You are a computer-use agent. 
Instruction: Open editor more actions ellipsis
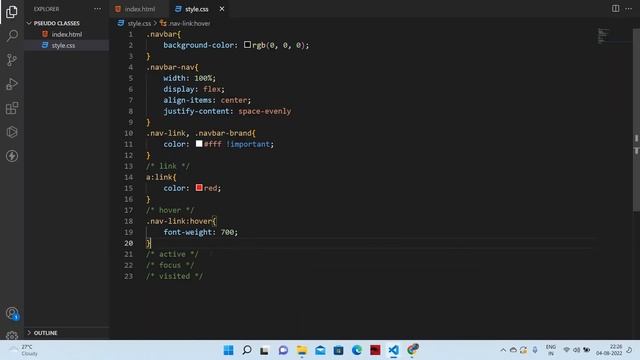(x=628, y=9)
